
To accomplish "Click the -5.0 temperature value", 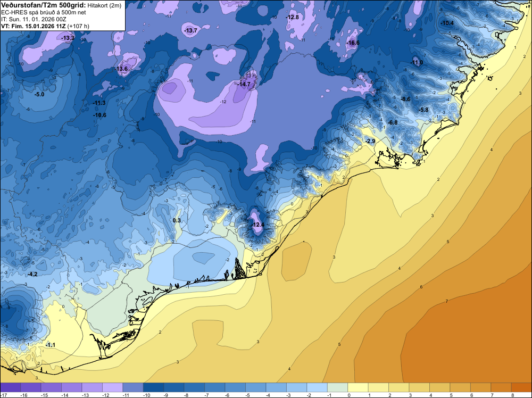I will coord(39,94).
